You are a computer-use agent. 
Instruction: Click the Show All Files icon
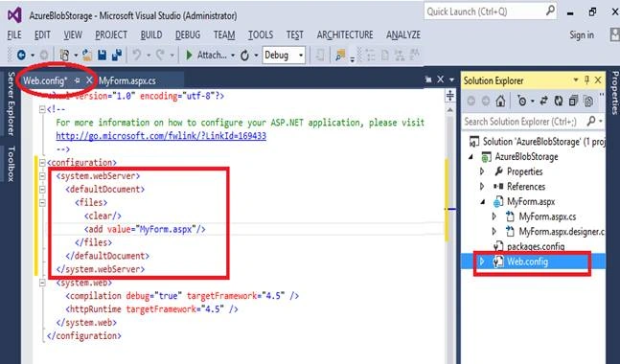point(588,102)
